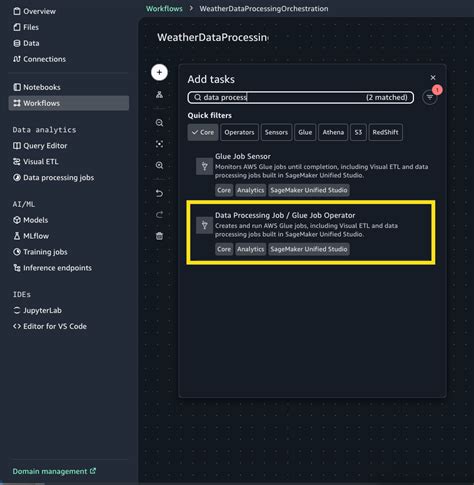
Task: Enable the Athena quick filter
Action: click(x=333, y=132)
